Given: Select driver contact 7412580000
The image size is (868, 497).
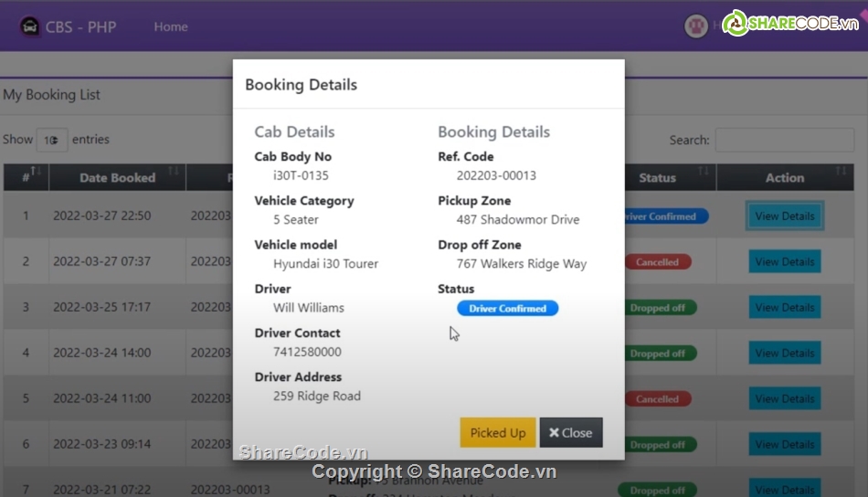Looking at the screenshot, I should pos(307,352).
